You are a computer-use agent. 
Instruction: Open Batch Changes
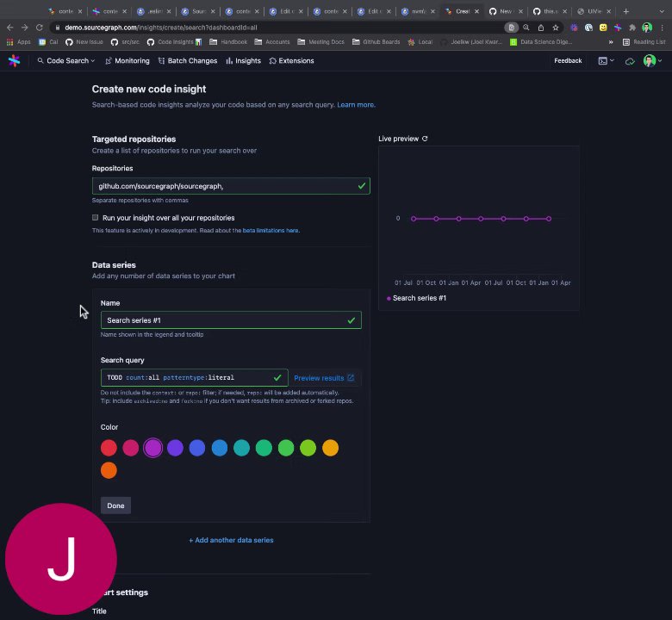pos(188,61)
